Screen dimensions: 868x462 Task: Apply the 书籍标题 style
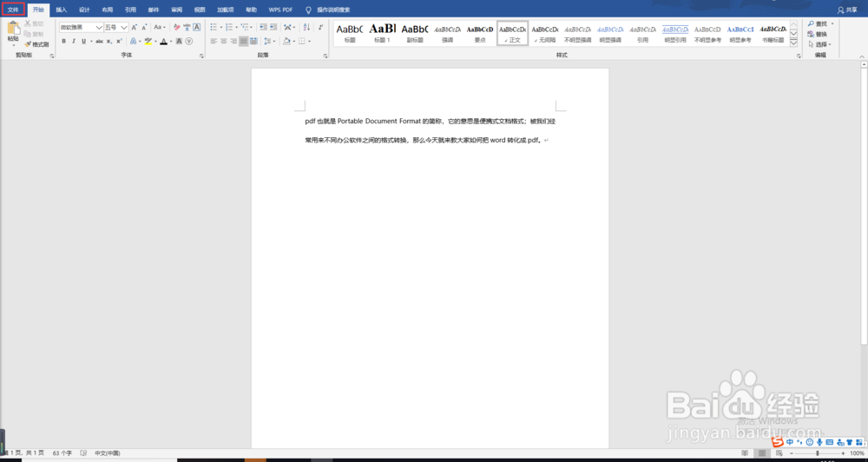773,33
